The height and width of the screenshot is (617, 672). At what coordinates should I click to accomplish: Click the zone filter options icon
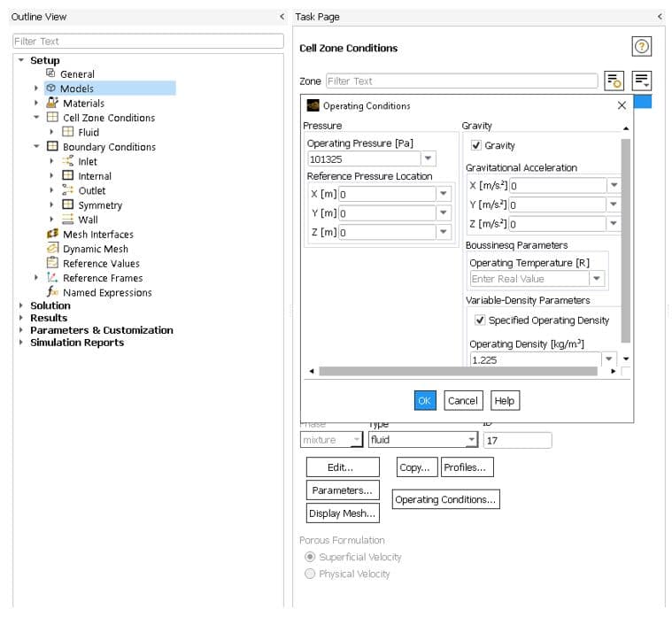pos(614,81)
